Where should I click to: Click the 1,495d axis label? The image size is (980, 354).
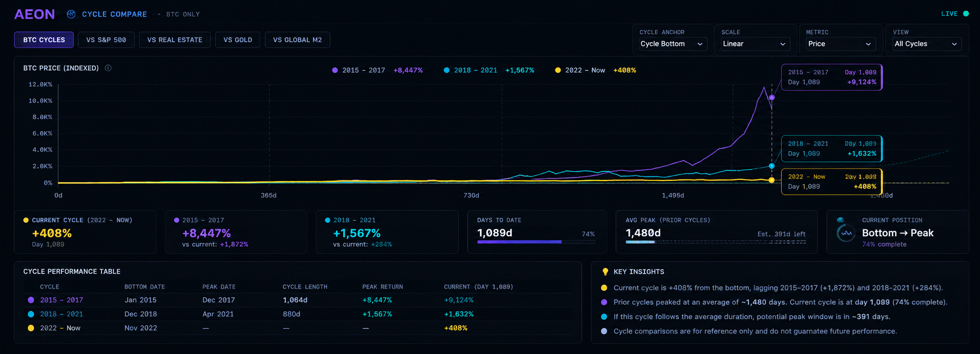pos(673,195)
